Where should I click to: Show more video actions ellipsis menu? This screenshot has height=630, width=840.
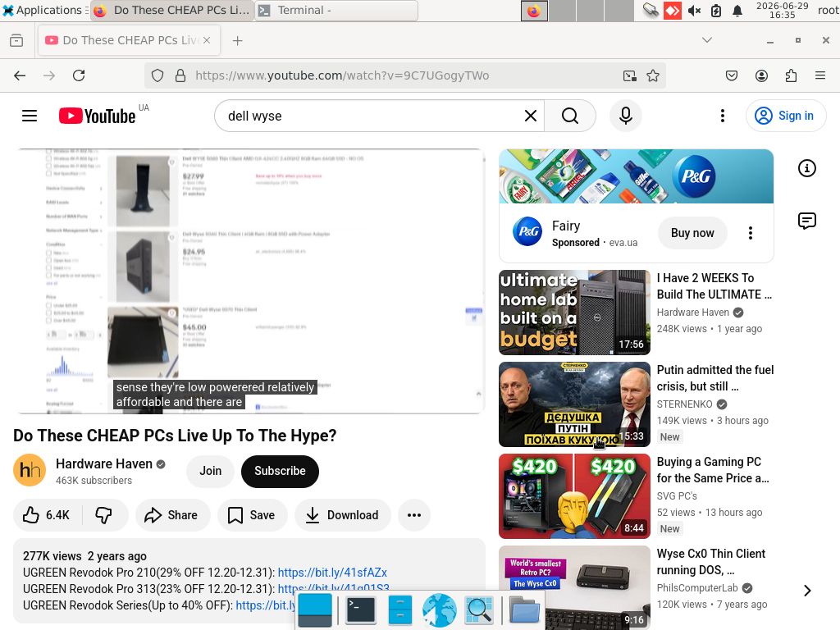pyautogui.click(x=414, y=515)
